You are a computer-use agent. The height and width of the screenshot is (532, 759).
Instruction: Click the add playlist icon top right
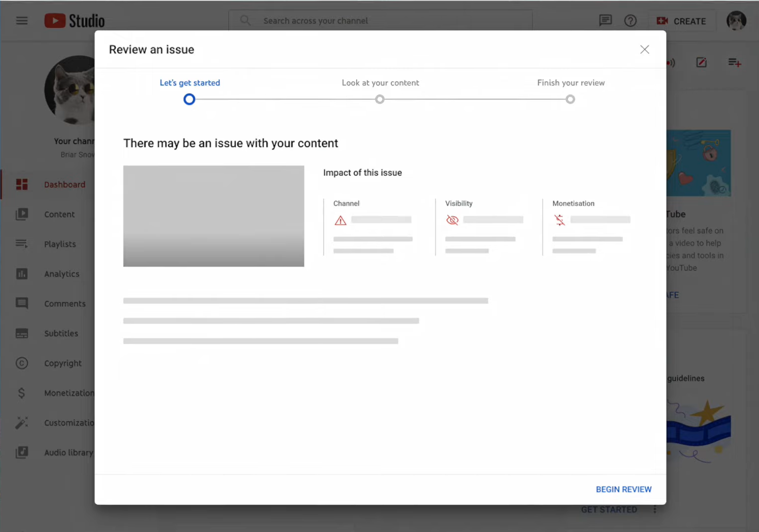click(x=734, y=62)
